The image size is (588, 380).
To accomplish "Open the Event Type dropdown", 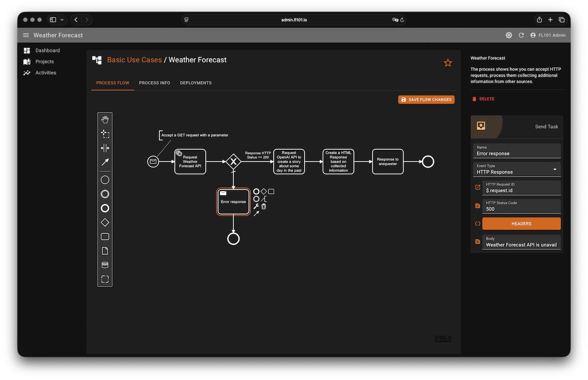I will point(517,169).
